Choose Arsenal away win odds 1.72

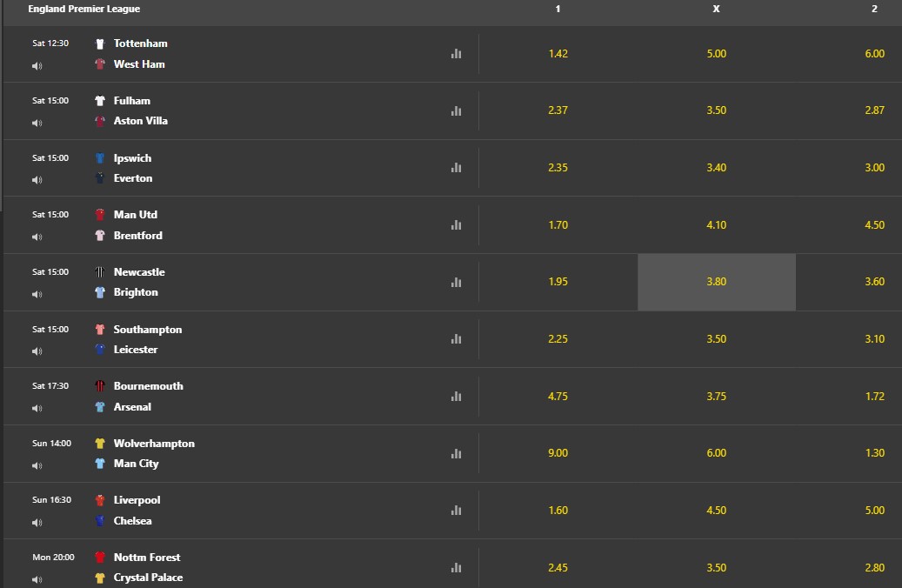[x=874, y=397]
